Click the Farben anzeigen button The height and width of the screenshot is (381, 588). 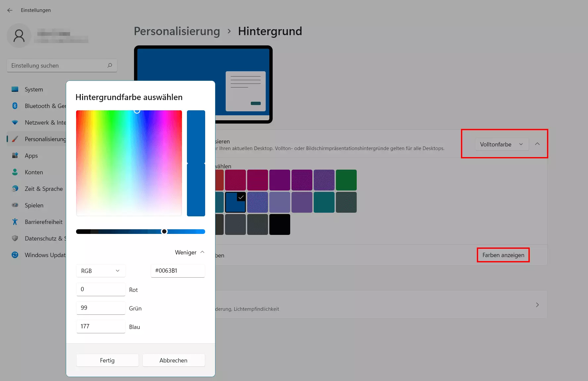click(503, 255)
